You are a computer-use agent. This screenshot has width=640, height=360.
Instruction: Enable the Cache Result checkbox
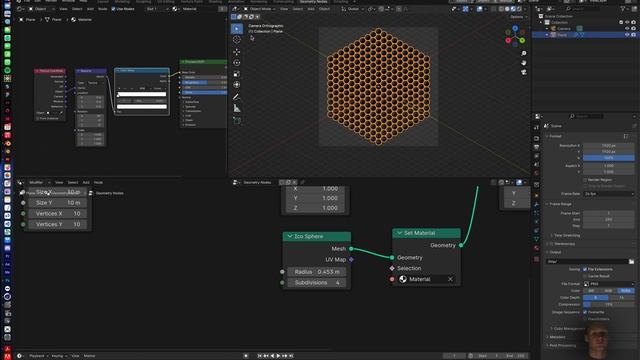(x=585, y=276)
